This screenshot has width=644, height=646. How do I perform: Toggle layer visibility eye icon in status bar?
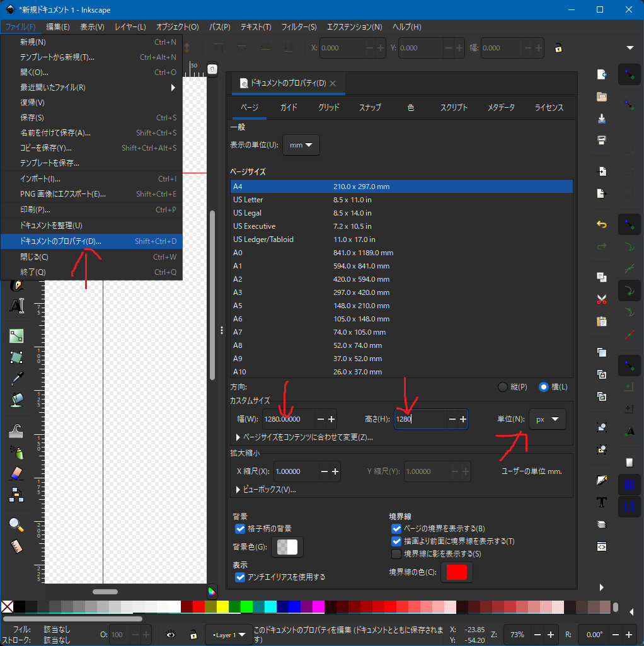pos(171,635)
